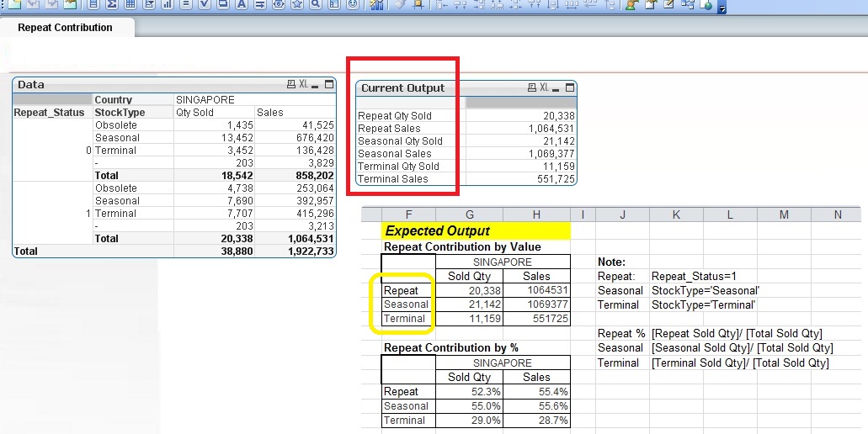Open the toolbar options dropdown arrow
This screenshot has width=868, height=434.
point(722,7)
